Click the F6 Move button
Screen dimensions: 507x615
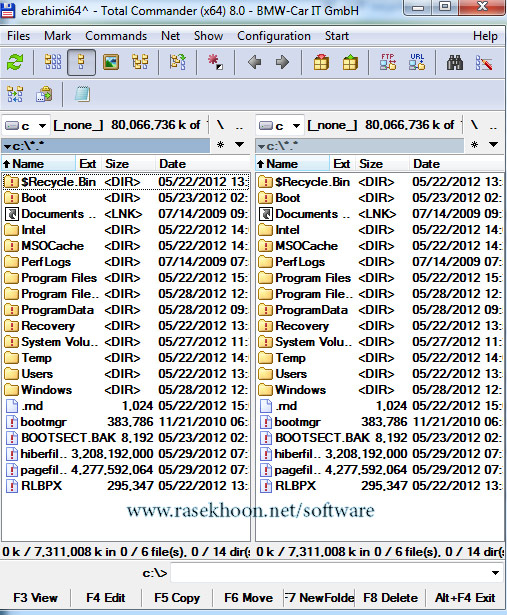pyautogui.click(x=249, y=598)
